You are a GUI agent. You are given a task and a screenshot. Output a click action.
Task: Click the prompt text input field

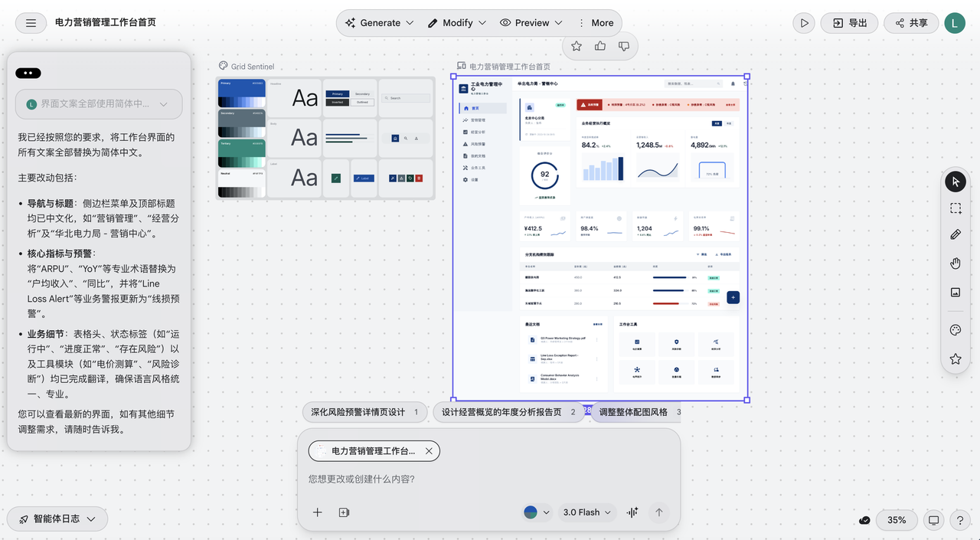[488, 479]
